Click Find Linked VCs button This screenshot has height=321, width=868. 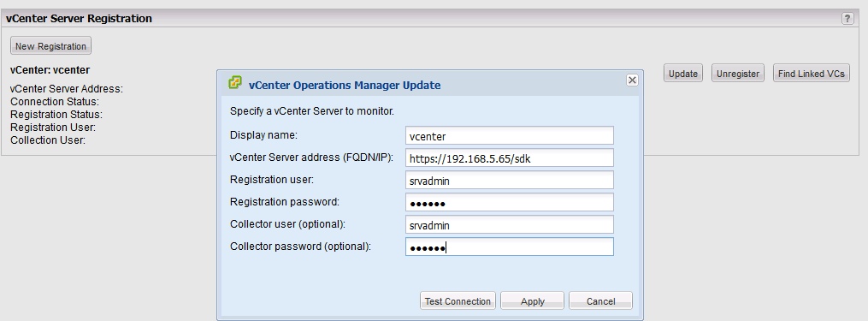coord(811,73)
